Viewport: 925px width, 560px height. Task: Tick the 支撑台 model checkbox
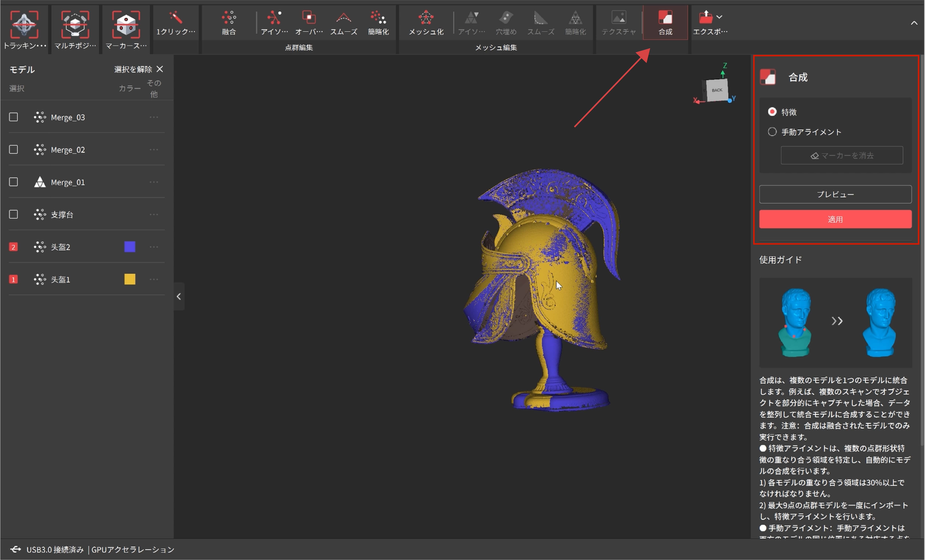(x=14, y=214)
